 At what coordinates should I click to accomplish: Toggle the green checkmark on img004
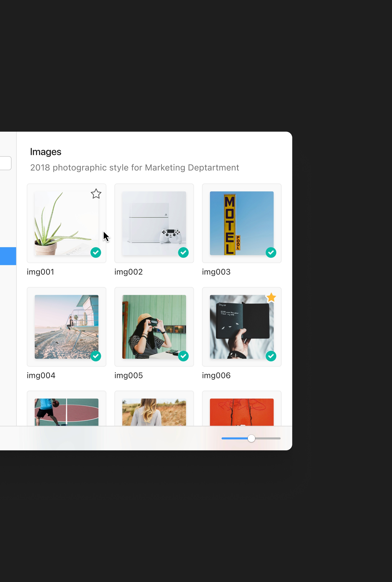(96, 356)
